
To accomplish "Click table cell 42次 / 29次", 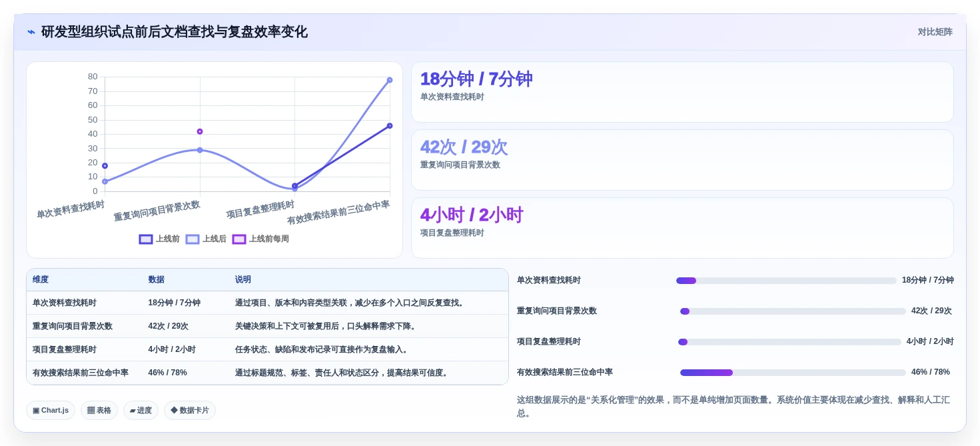I will point(169,326).
